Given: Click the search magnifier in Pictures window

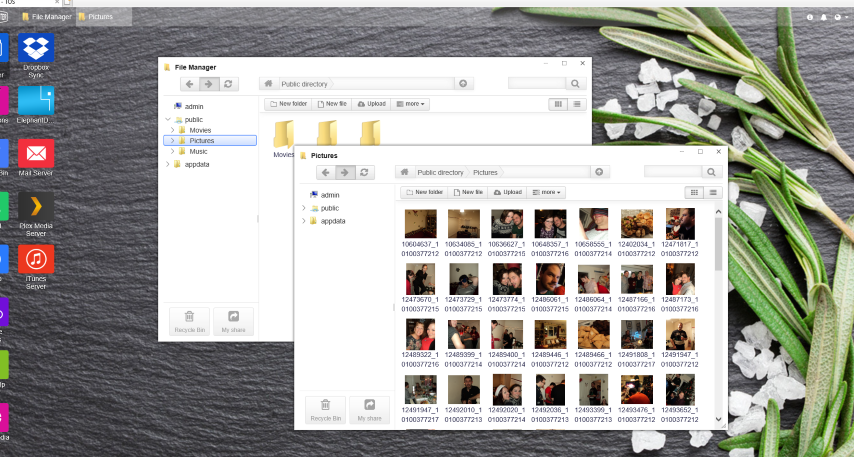Looking at the screenshot, I should pyautogui.click(x=711, y=172).
